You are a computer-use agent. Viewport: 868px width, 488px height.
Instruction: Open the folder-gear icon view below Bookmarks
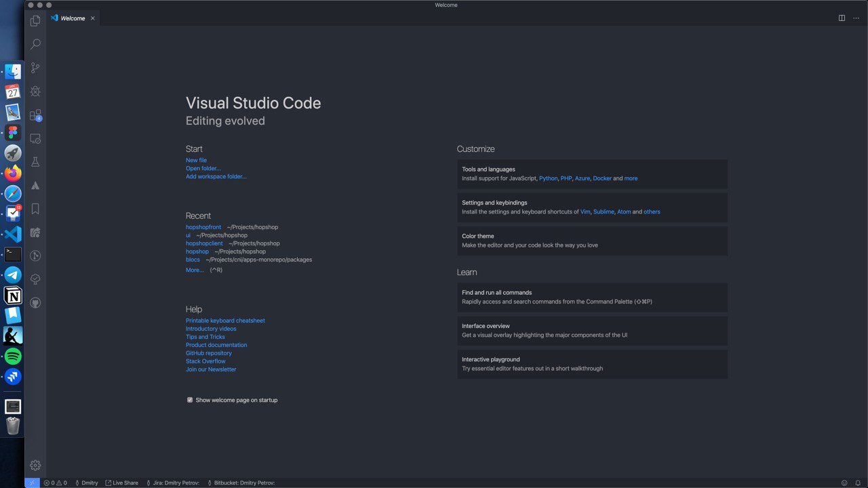click(35, 232)
